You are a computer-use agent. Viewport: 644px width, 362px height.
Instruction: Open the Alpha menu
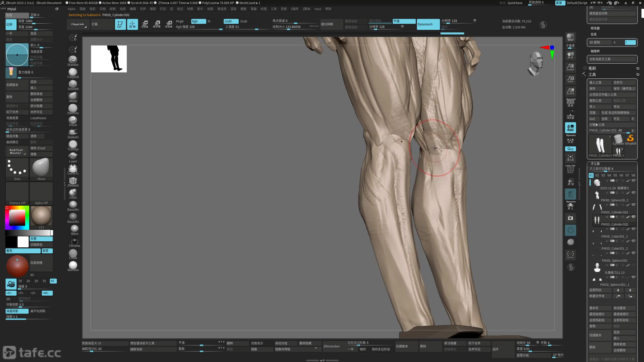71,9
